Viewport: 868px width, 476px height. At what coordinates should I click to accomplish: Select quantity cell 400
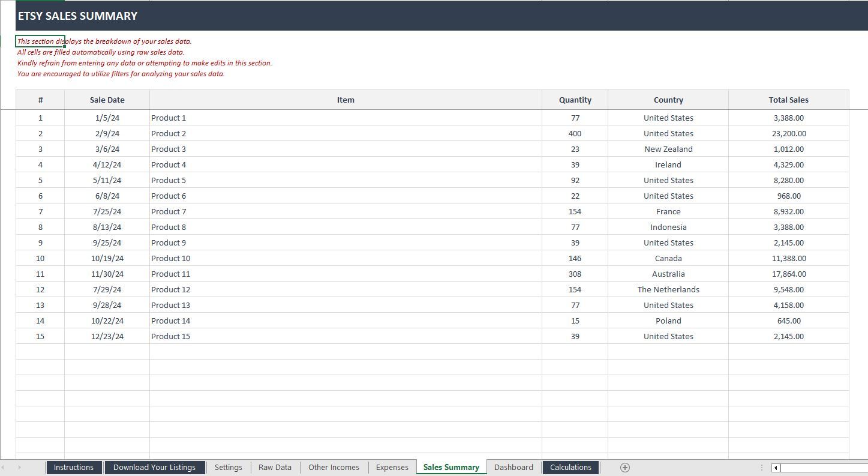tap(575, 134)
